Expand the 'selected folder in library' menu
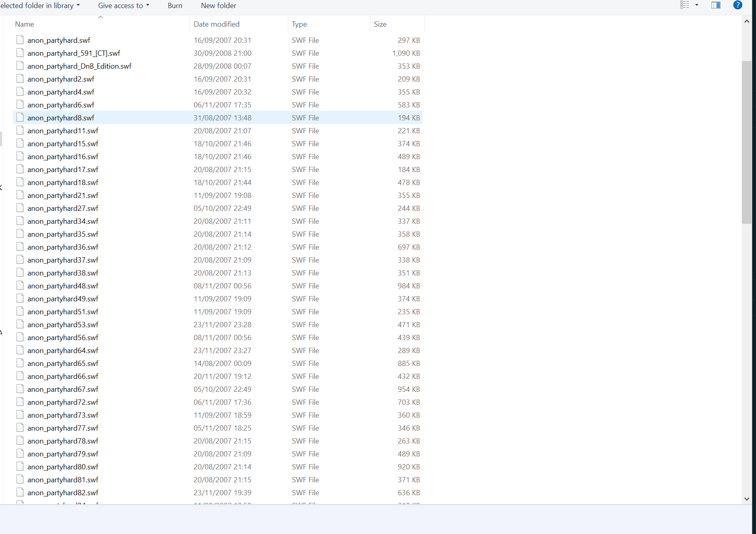This screenshot has height=534, width=756. coord(40,6)
